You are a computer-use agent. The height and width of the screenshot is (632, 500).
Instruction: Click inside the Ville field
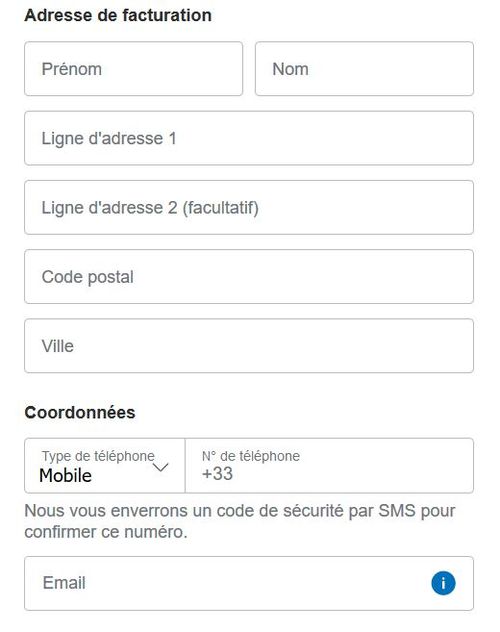tap(249, 346)
